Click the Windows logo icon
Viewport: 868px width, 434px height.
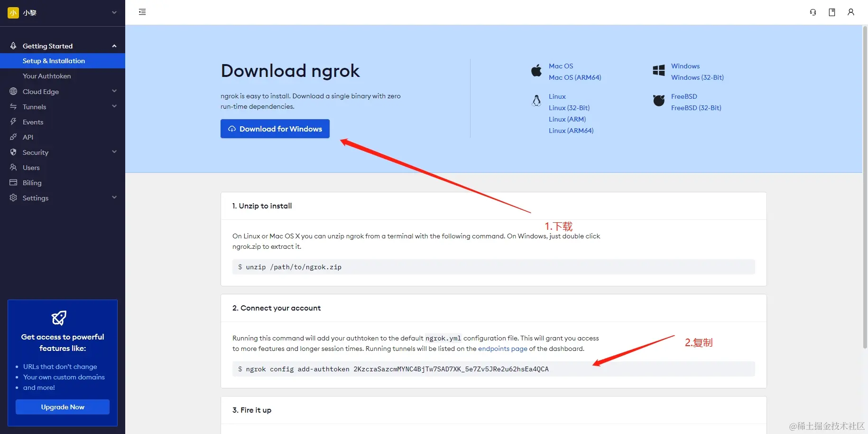point(659,70)
